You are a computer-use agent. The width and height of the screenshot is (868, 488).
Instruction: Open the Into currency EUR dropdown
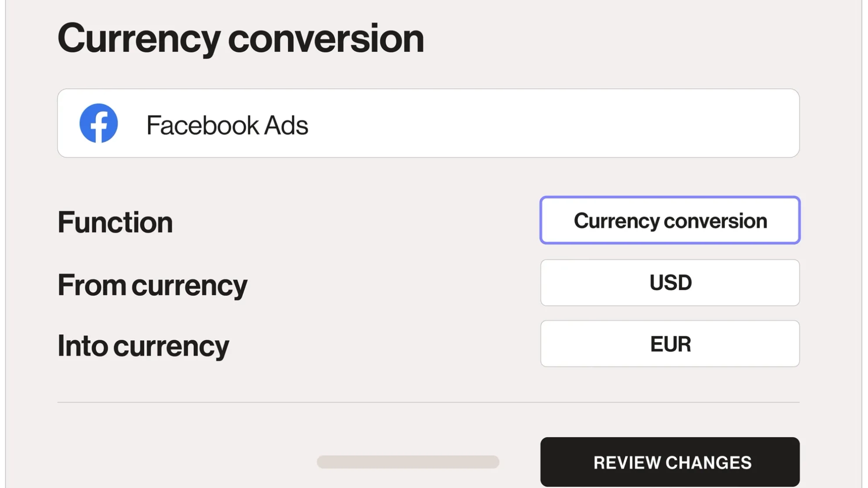pyautogui.click(x=670, y=344)
